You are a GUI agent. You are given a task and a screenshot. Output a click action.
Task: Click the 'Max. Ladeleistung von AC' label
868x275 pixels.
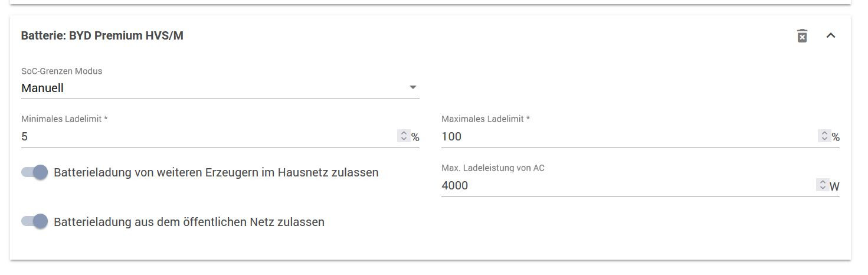click(493, 168)
